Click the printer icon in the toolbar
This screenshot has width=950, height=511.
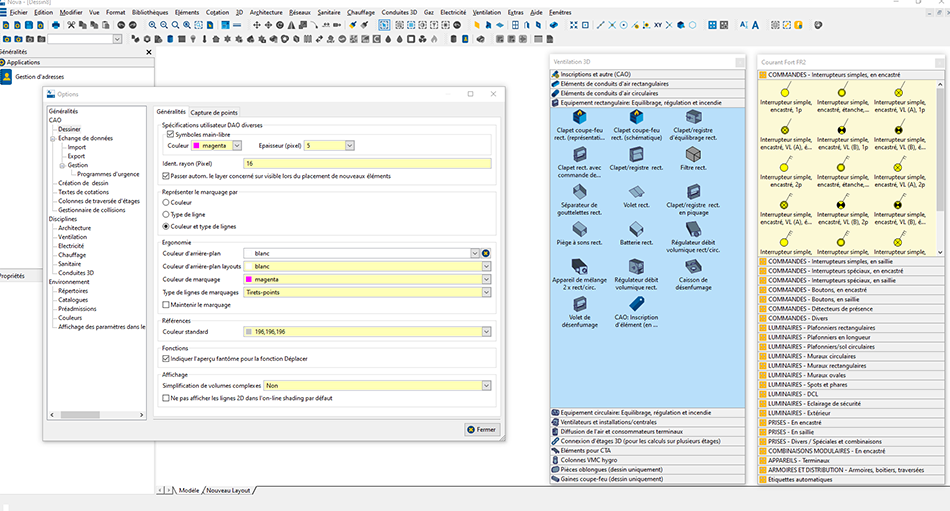coord(58,24)
